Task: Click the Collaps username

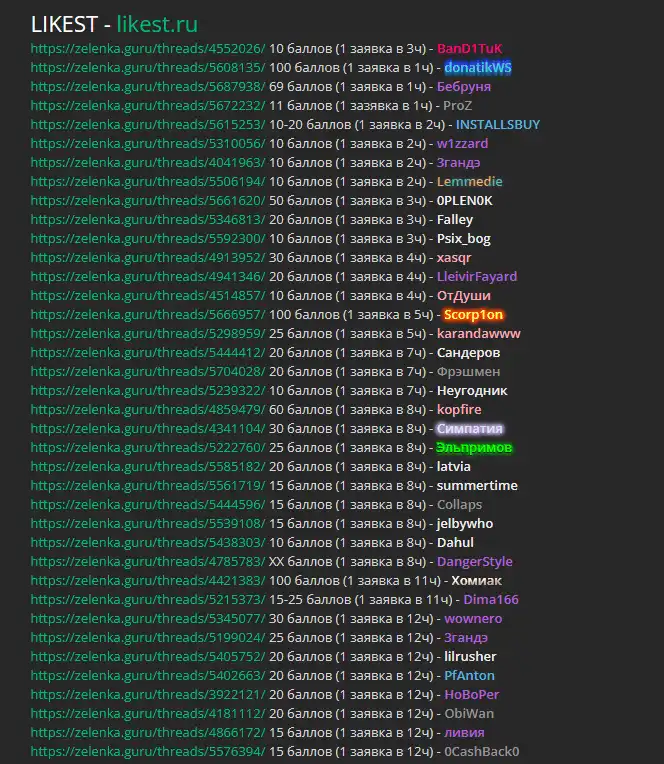Action: click(459, 505)
